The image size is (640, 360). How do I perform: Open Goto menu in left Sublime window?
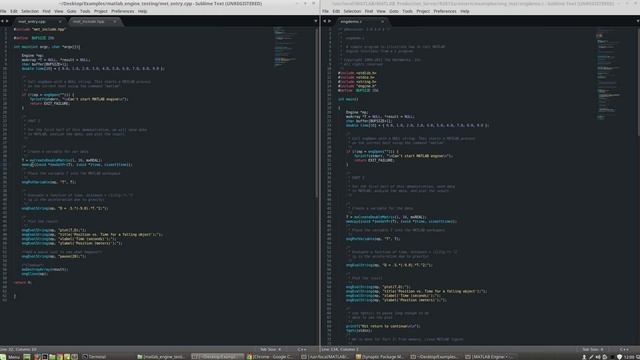(x=71, y=11)
